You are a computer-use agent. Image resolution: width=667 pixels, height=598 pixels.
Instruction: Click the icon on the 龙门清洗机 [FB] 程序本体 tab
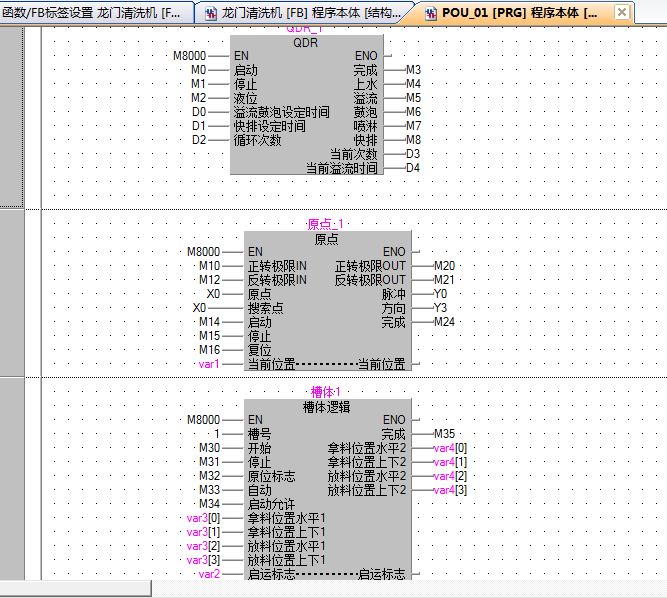(x=210, y=14)
